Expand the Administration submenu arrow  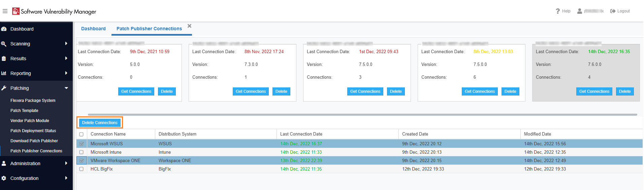coord(66,163)
